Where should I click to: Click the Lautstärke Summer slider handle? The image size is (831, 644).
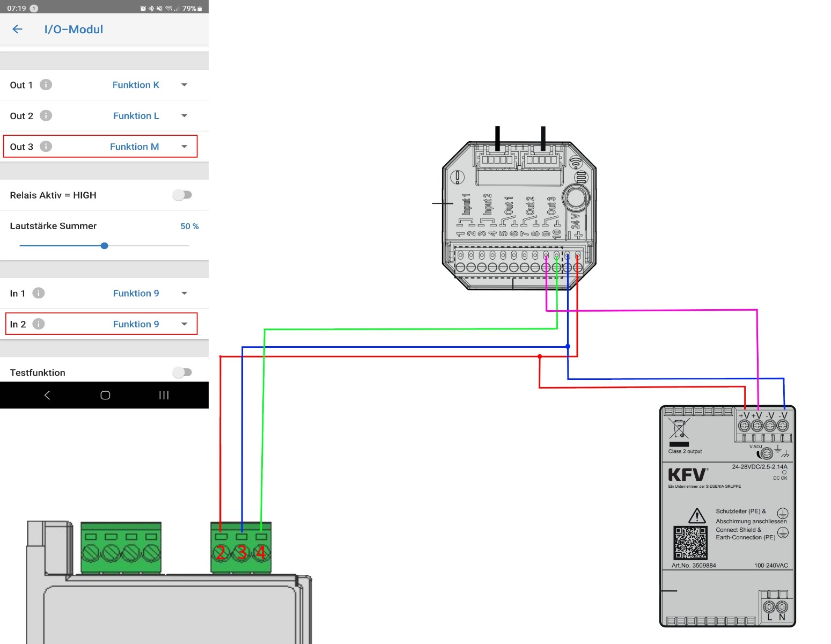(x=105, y=246)
